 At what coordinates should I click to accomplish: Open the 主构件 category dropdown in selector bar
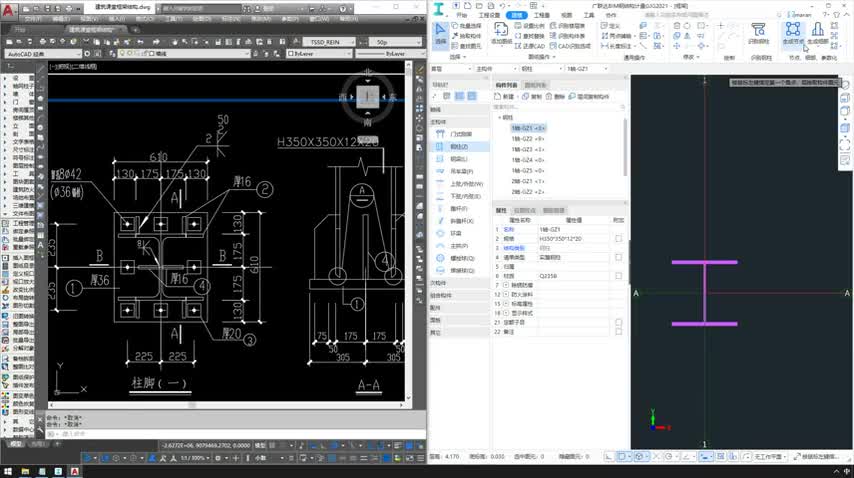click(x=495, y=69)
